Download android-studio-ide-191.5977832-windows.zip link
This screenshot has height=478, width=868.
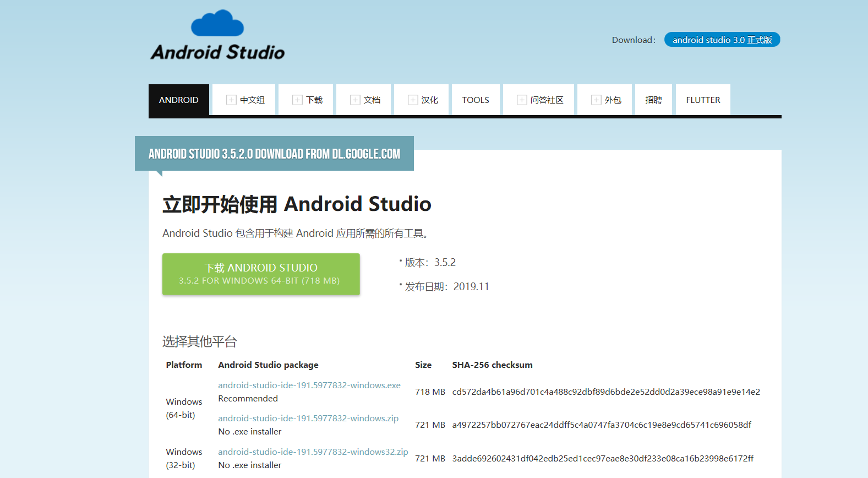point(308,419)
